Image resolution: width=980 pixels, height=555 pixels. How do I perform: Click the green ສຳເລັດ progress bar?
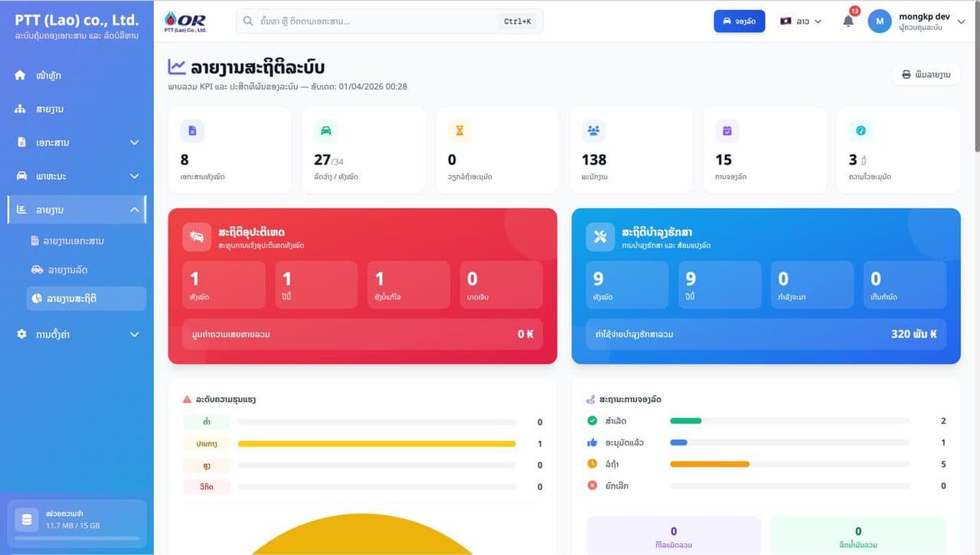coord(685,420)
